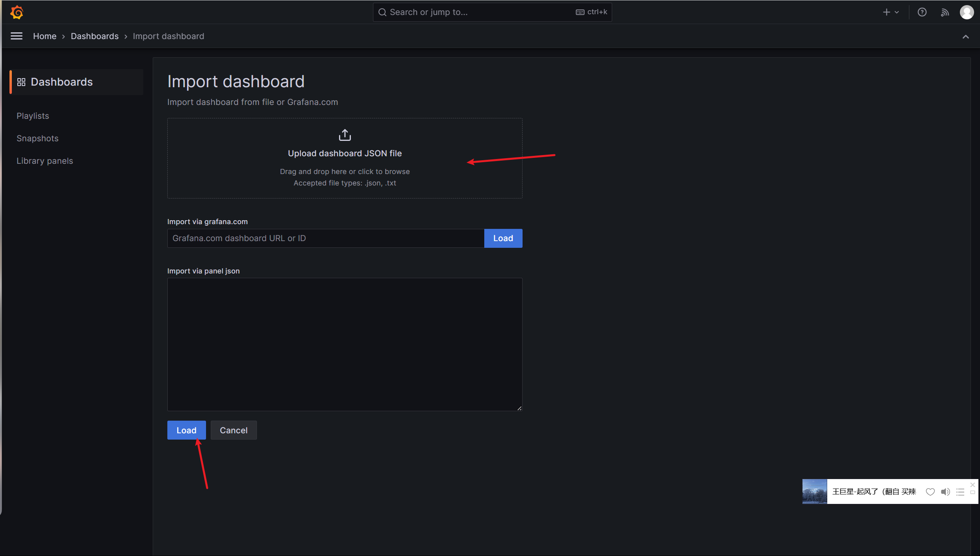
Task: Click the Grafana logo icon
Action: 17,12
